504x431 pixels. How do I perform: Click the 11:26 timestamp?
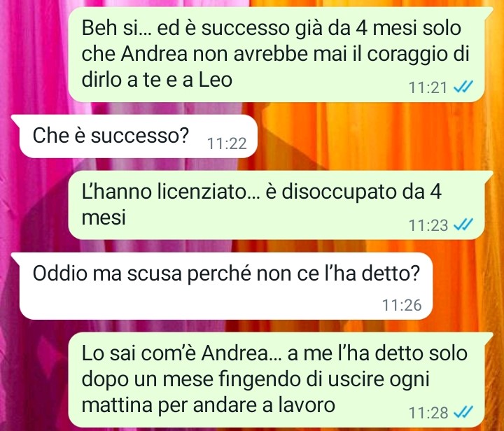(x=402, y=305)
